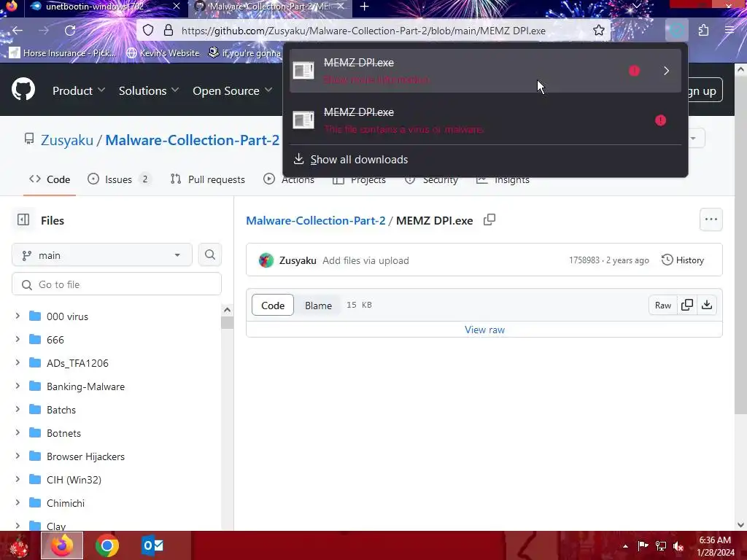The image size is (747, 560).
Task: Click Zusyaku's avatar in the commit row
Action: point(266,260)
